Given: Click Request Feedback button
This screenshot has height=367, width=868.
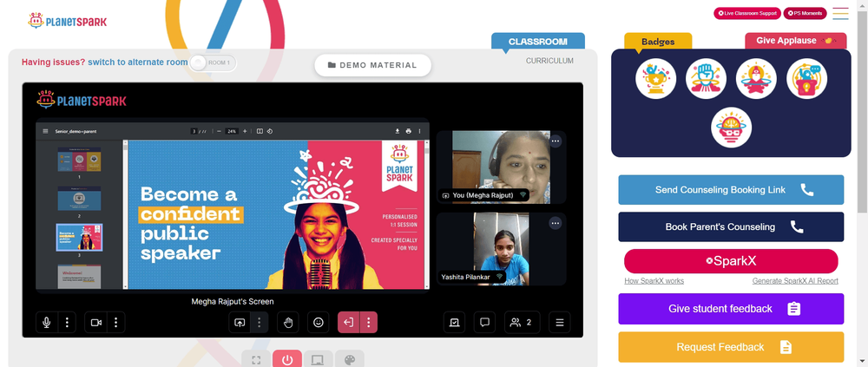Looking at the screenshot, I should [731, 347].
